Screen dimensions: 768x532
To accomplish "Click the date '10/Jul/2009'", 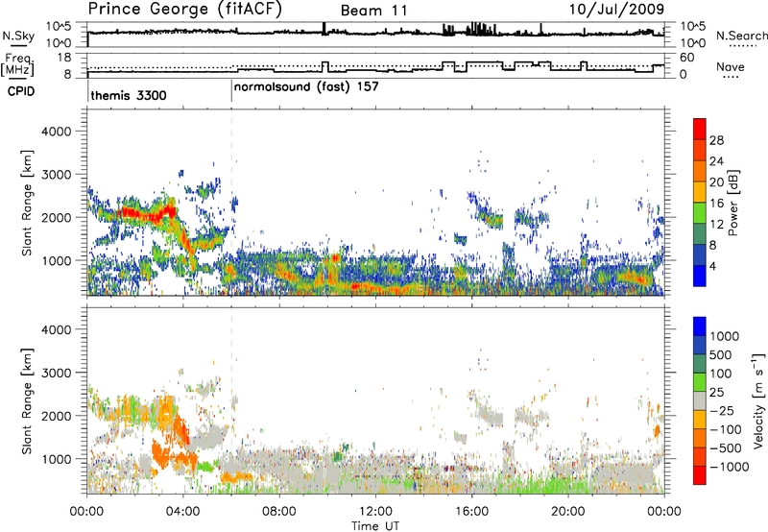I will pos(616,10).
